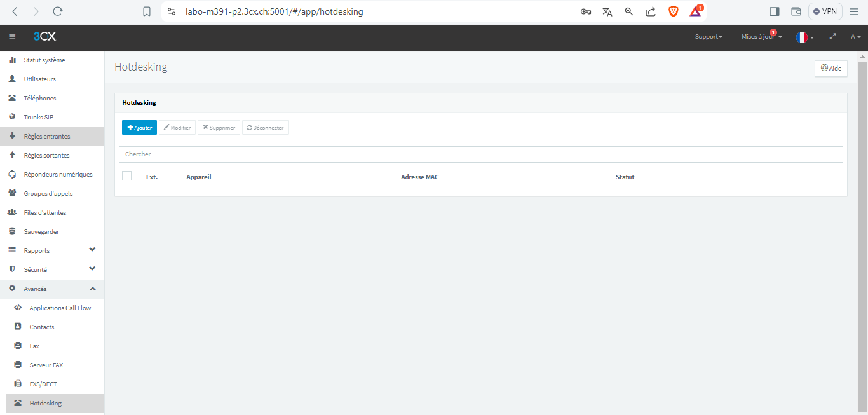Open the Brave Shields lion icon
The height and width of the screenshot is (415, 868).
(674, 11)
